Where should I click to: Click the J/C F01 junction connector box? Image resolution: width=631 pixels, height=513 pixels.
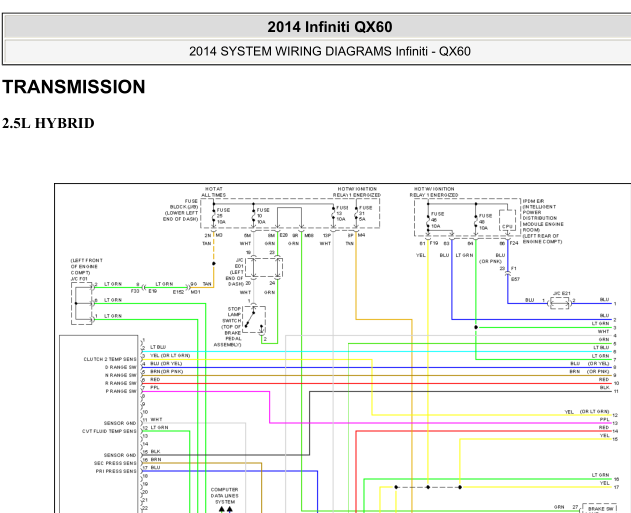point(82,303)
